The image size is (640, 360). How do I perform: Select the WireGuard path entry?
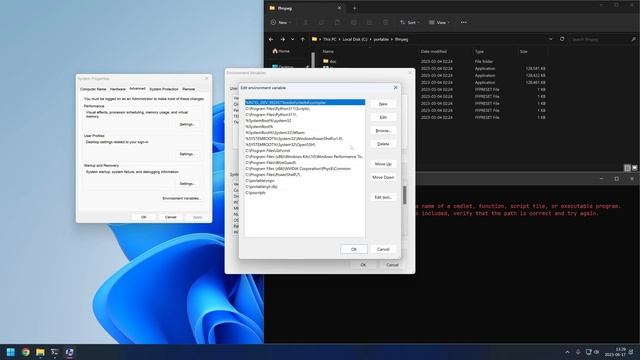(x=305, y=162)
